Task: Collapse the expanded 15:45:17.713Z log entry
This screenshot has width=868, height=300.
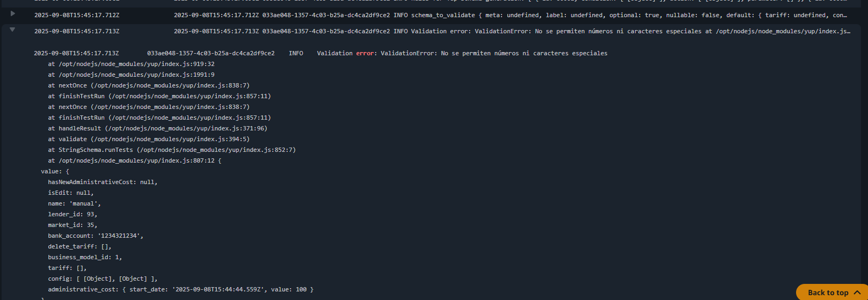Action: [x=12, y=30]
